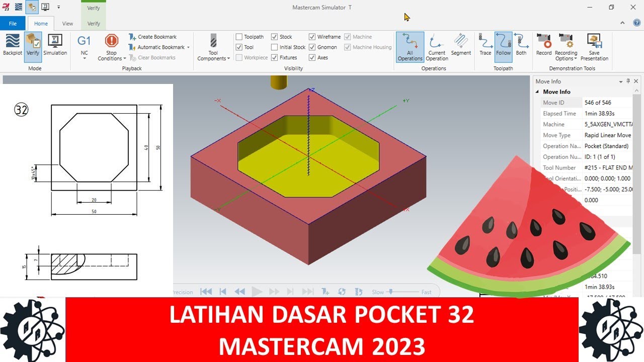Expand the Stop Conditions dropdown arrow

124,59
